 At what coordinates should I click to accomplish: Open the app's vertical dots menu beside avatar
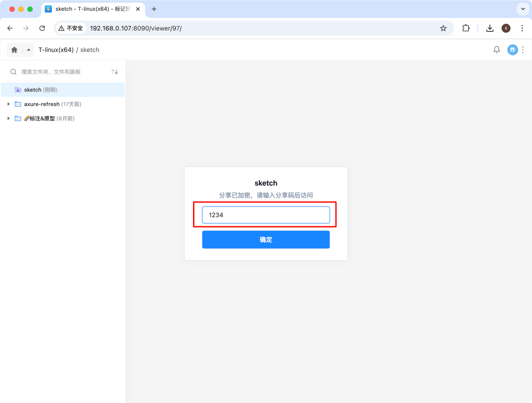tap(522, 50)
